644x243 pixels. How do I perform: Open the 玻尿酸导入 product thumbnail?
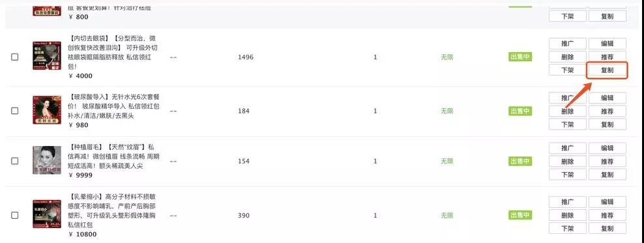pyautogui.click(x=47, y=109)
